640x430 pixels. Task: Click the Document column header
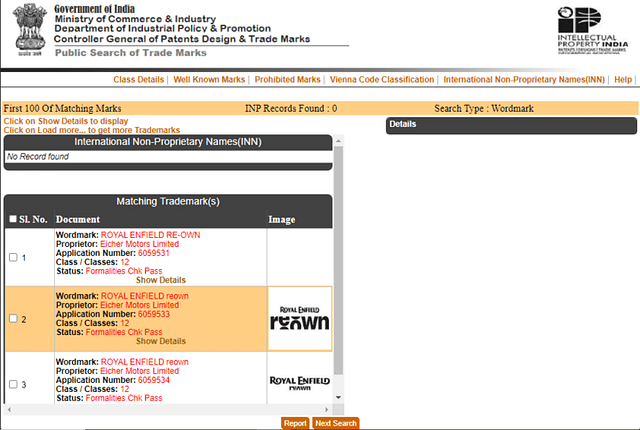point(78,219)
